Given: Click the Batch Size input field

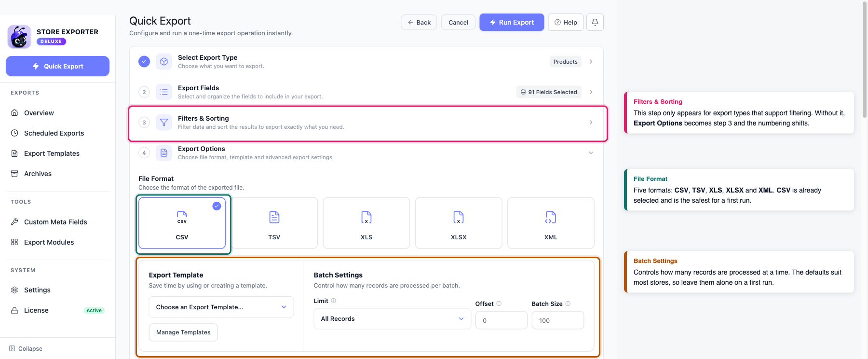Looking at the screenshot, I should [x=558, y=320].
